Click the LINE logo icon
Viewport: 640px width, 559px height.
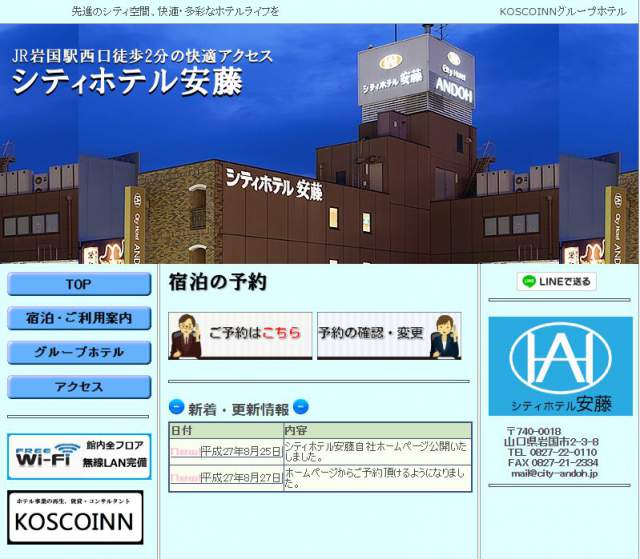[x=529, y=282]
